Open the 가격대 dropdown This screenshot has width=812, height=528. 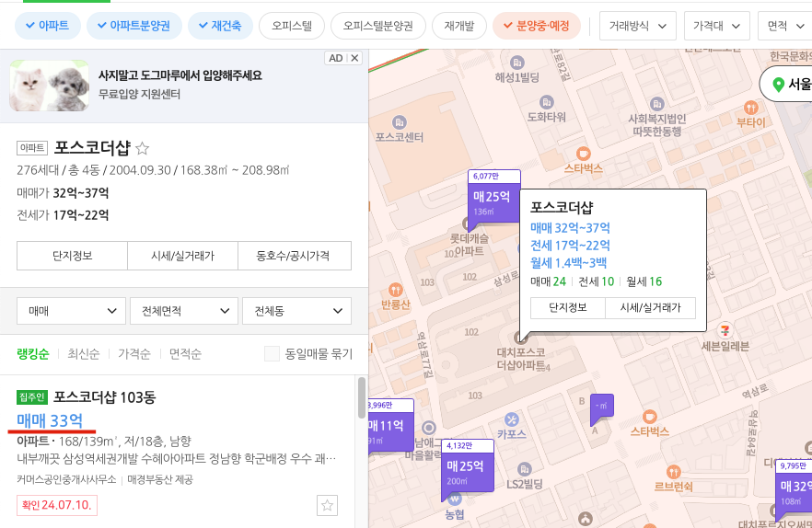(716, 26)
